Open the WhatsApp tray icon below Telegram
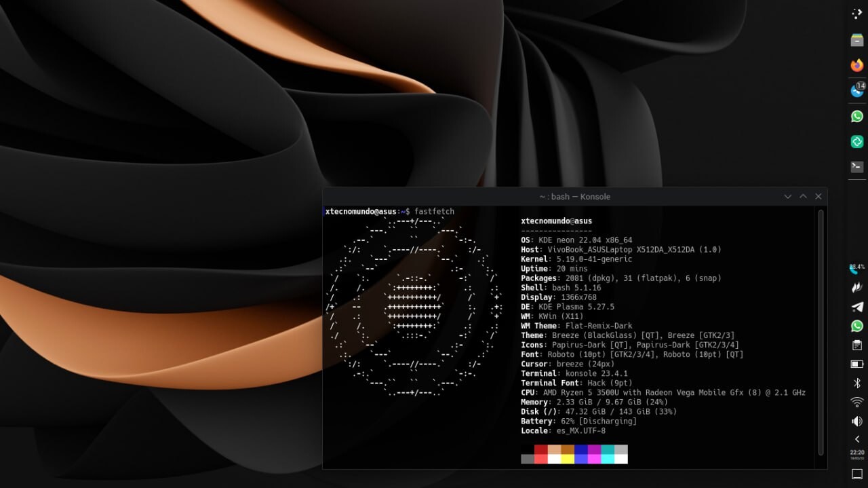This screenshot has width=868, height=488. pos(857,326)
